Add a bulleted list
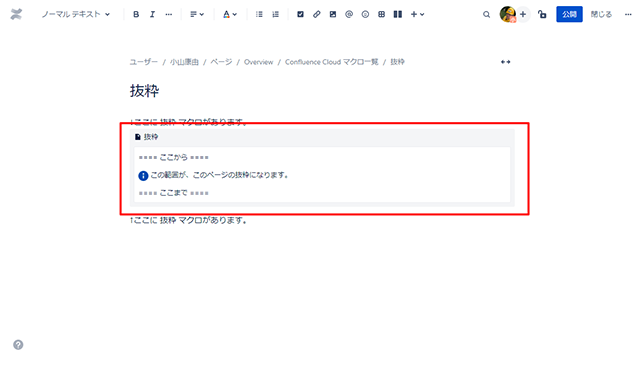The width and height of the screenshot is (640, 365). tap(259, 14)
